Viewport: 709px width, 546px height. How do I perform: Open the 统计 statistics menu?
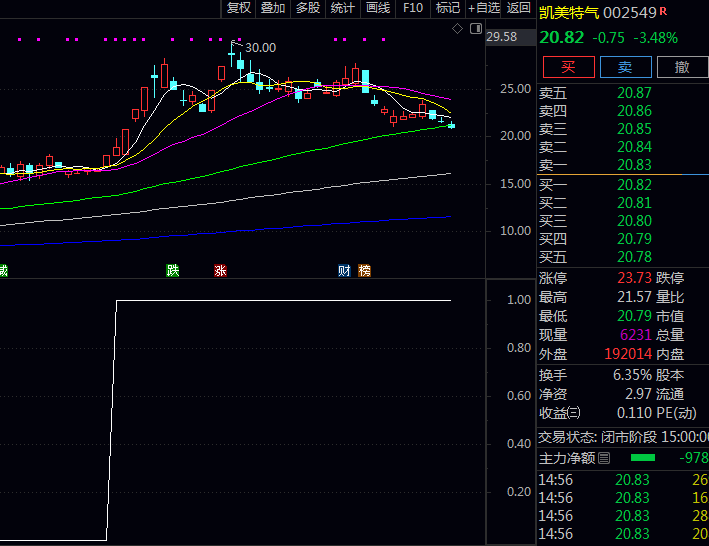[342, 8]
